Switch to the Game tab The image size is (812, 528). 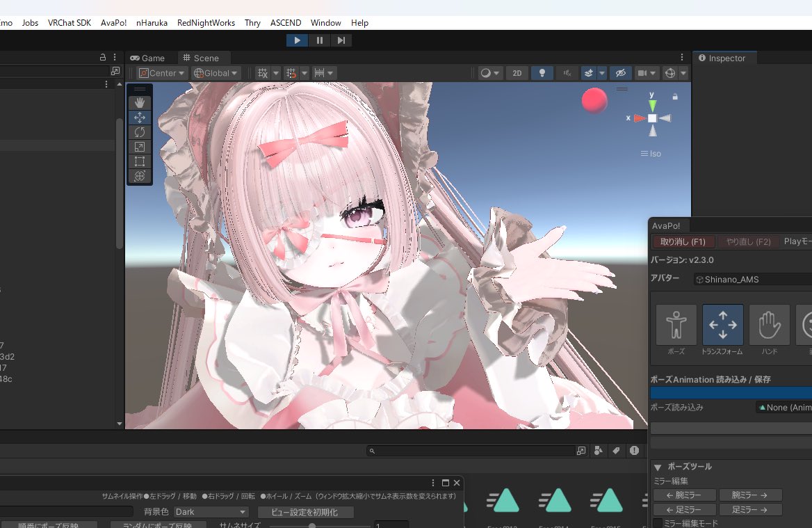[147, 58]
